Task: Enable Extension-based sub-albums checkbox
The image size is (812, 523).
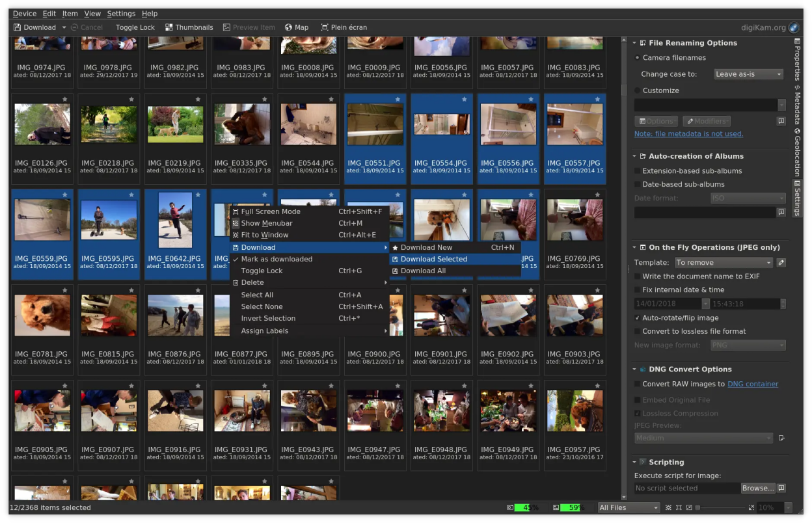Action: point(638,171)
